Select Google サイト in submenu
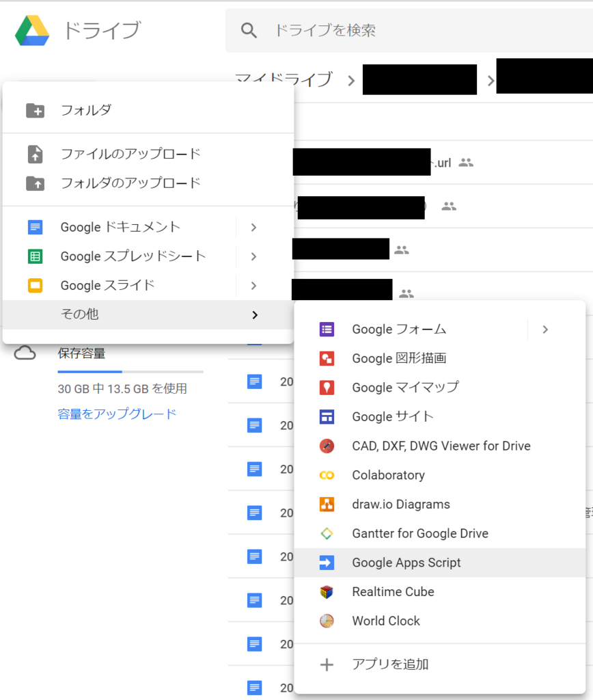The image size is (593, 700). click(x=439, y=416)
